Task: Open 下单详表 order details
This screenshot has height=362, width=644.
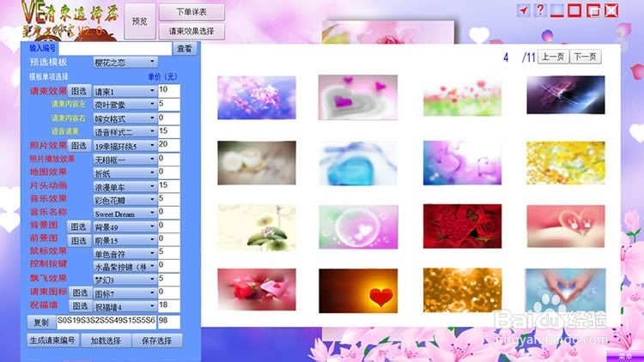Action: point(191,12)
